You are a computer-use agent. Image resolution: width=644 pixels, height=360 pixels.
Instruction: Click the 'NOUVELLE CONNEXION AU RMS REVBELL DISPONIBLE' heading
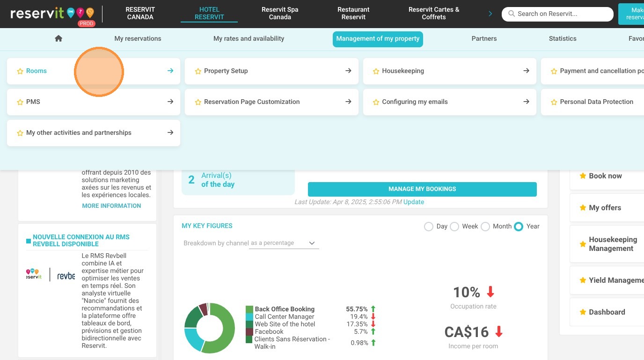(81, 241)
